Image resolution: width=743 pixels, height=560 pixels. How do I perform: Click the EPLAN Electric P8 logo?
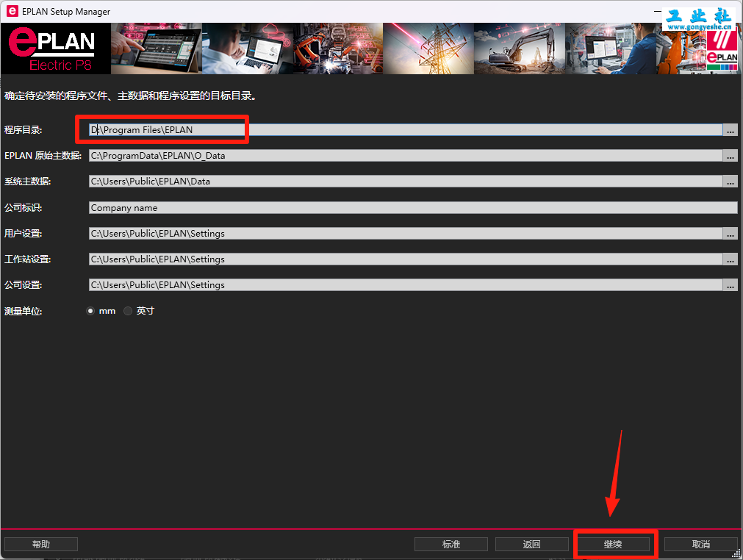(x=56, y=49)
